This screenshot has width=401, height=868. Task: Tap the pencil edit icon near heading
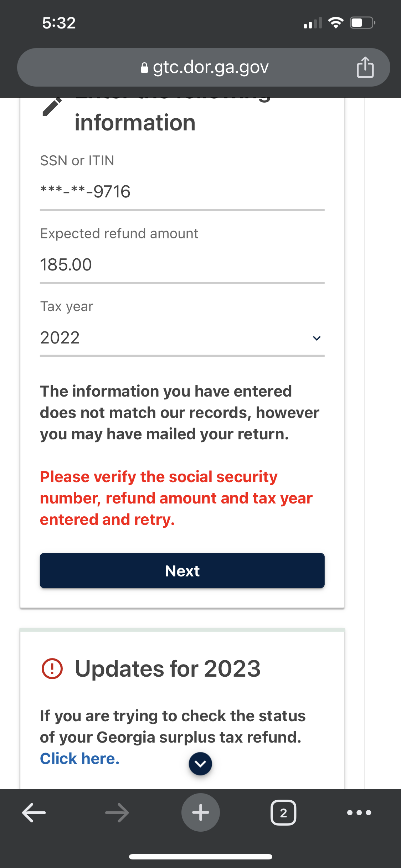[52, 106]
